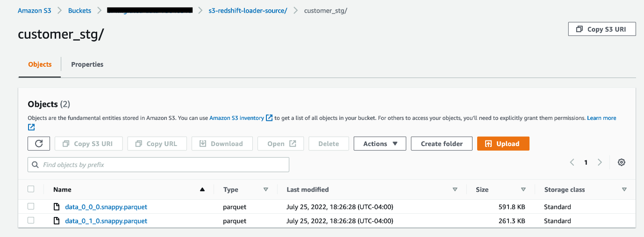Click the Download button
The height and width of the screenshot is (237, 644).
coord(222,144)
